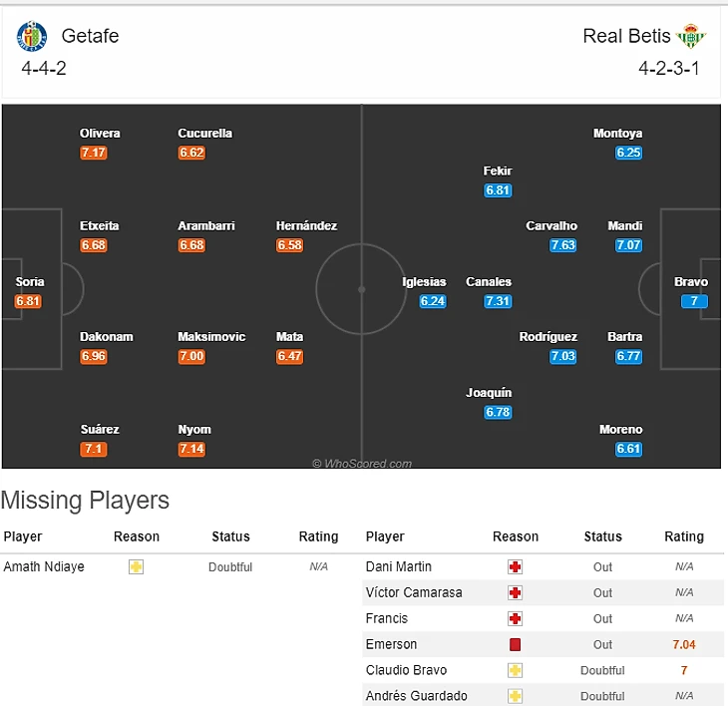Click the Getafe team name heading

pos(90,36)
